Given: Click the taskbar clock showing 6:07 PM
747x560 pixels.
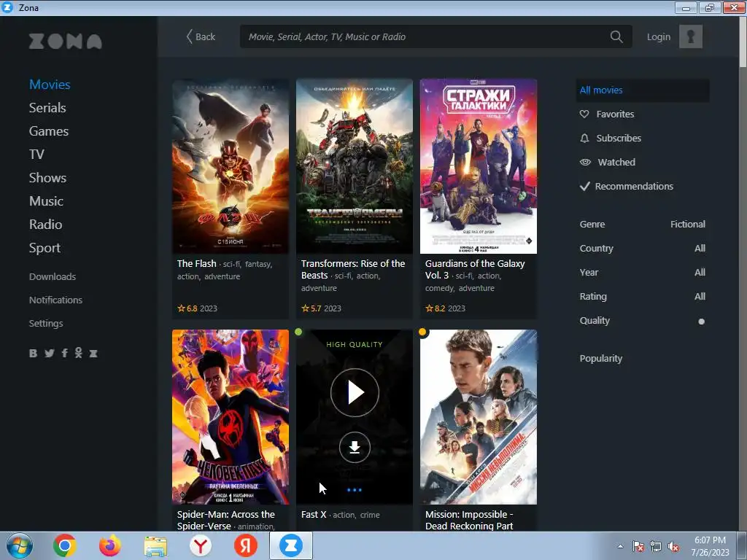Looking at the screenshot, I should [710, 546].
